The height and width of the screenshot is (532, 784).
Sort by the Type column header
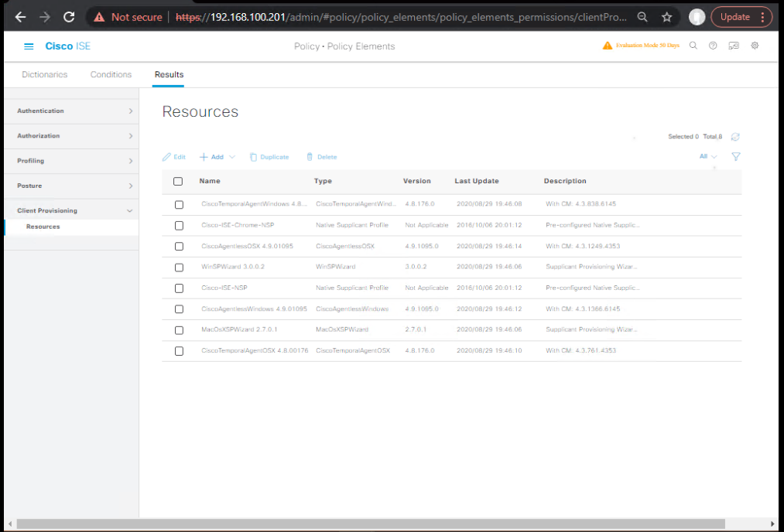pos(323,181)
